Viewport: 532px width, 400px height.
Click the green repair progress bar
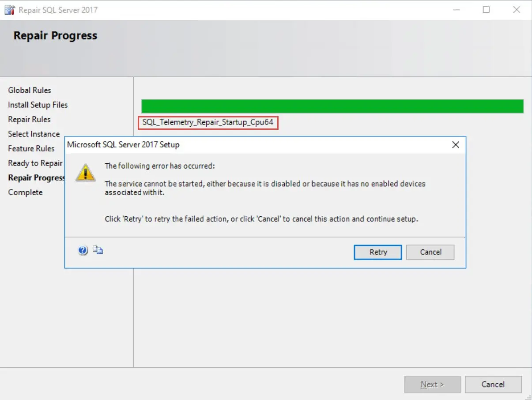tap(332, 106)
